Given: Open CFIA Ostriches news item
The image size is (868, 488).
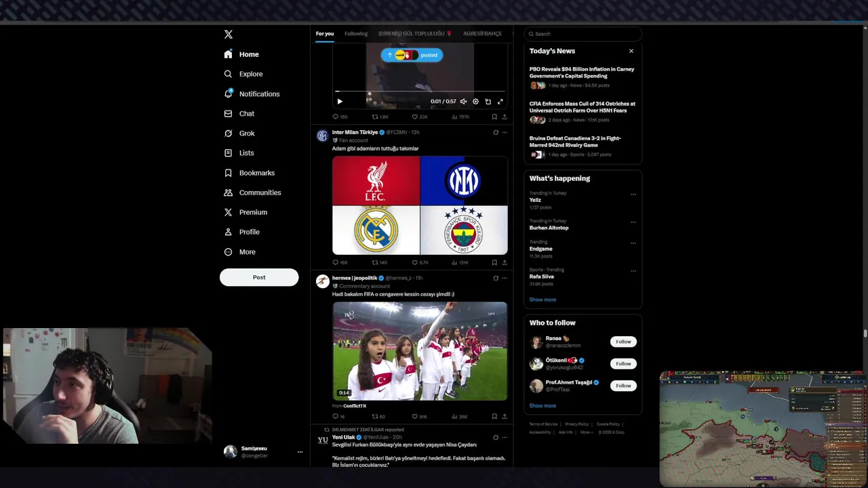Looking at the screenshot, I should point(583,112).
